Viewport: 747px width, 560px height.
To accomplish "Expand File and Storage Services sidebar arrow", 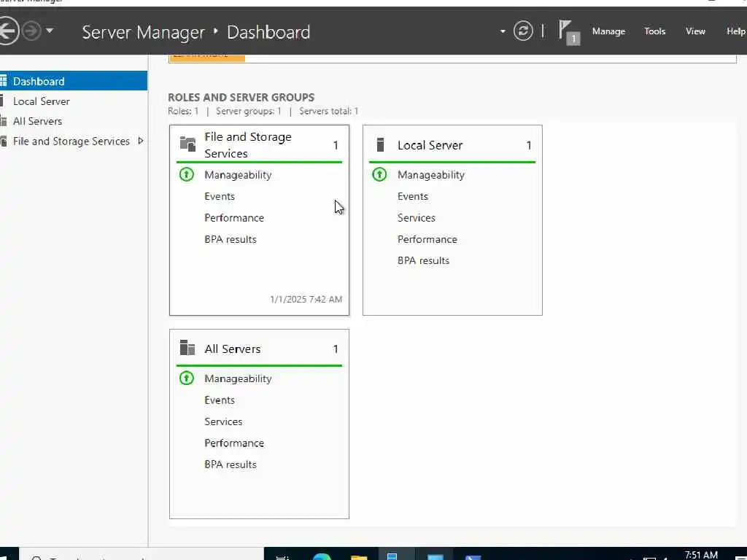I will coord(141,141).
